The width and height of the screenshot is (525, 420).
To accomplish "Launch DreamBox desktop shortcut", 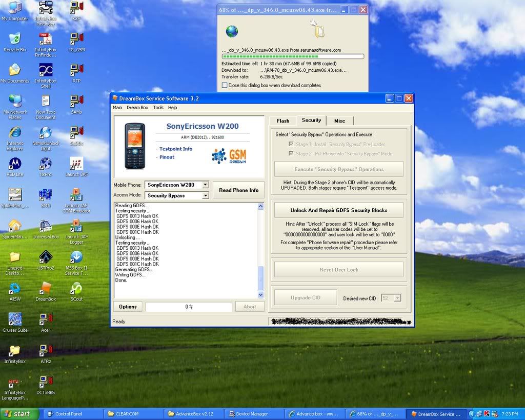I will (46, 291).
